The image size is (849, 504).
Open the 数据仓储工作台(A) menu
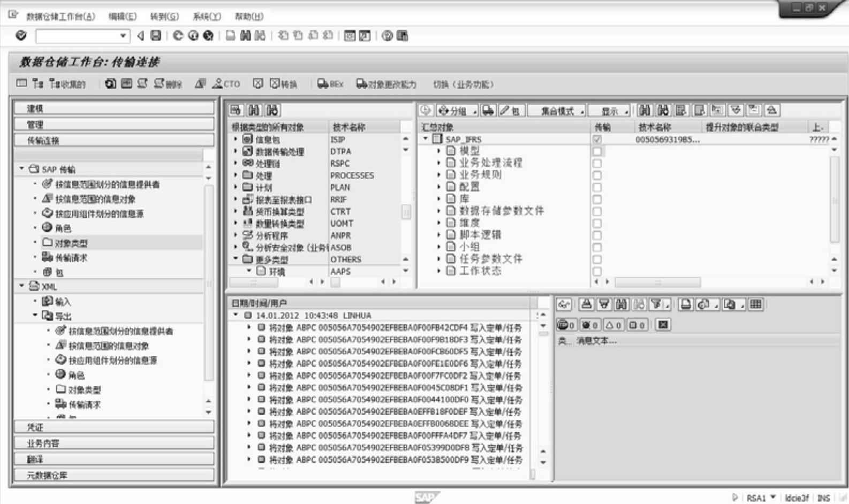click(60, 17)
